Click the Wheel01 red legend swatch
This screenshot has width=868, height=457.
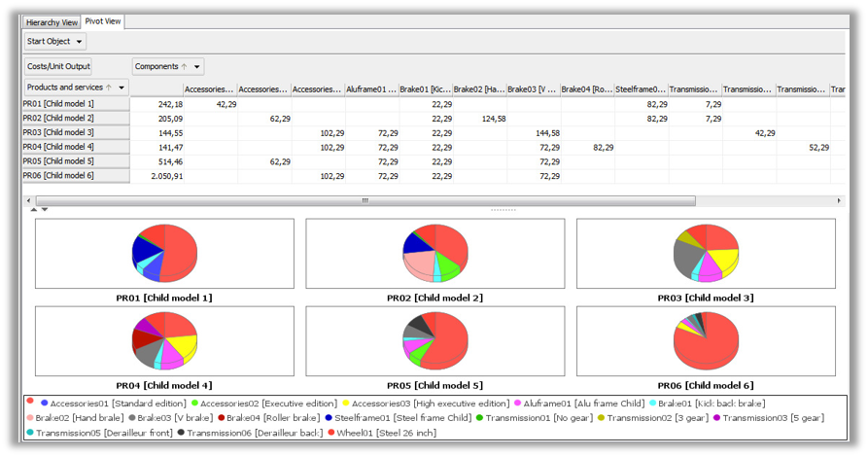331,433
